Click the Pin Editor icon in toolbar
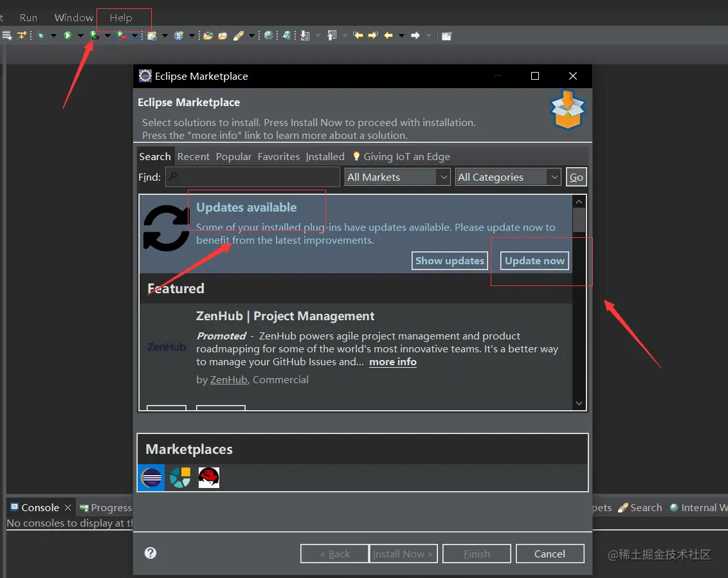 click(x=447, y=36)
